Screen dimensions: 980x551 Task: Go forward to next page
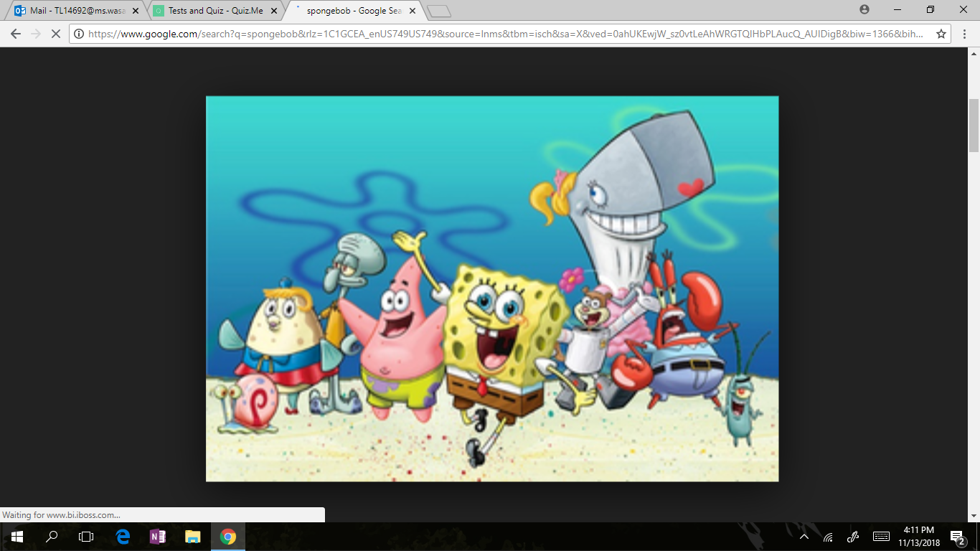[x=36, y=34]
